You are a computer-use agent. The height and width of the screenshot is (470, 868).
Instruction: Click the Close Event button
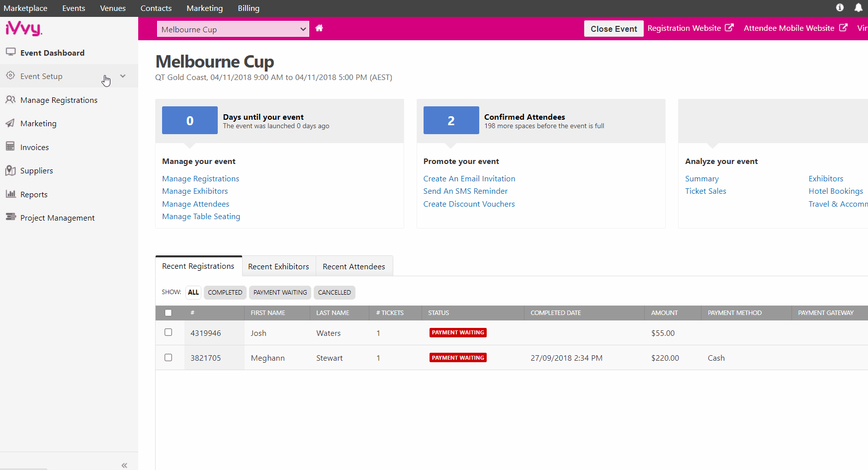click(613, 29)
